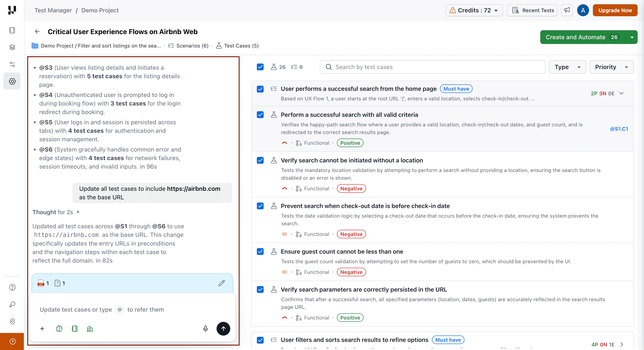Screen dimensions: 644x350
Task: Uncheck 'Perform a successful search with all valid criteria'
Action: coord(260,115)
